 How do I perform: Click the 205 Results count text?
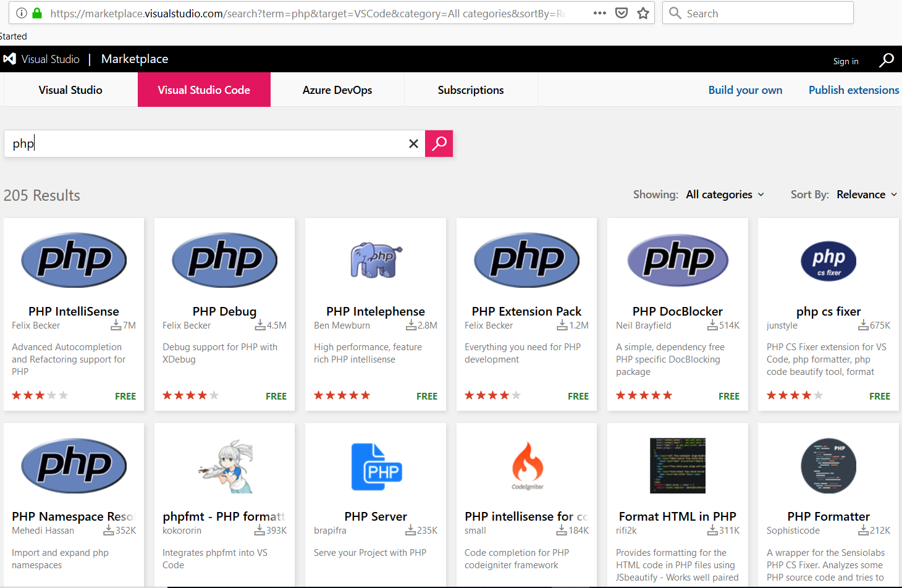(42, 196)
